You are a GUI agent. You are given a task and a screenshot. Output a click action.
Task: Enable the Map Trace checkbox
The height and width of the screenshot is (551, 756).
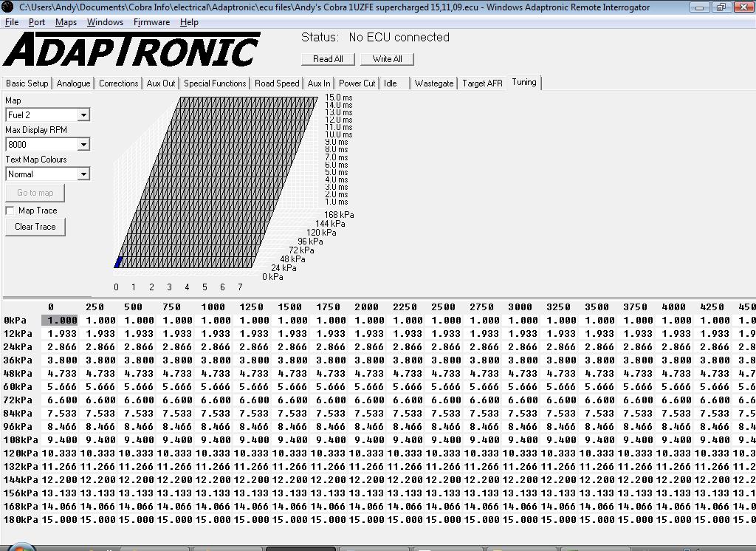[10, 211]
